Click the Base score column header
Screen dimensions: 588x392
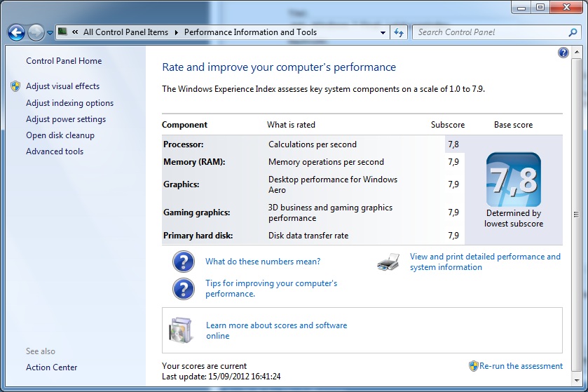[514, 125]
